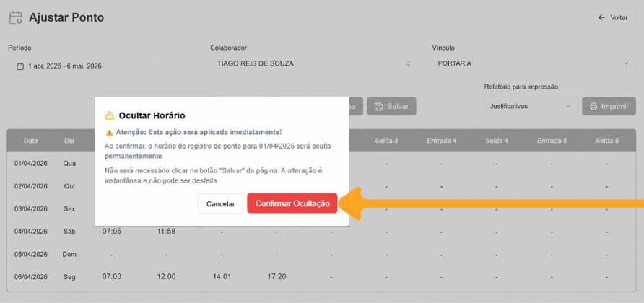Click the Saída 4 column header

pos(497,141)
